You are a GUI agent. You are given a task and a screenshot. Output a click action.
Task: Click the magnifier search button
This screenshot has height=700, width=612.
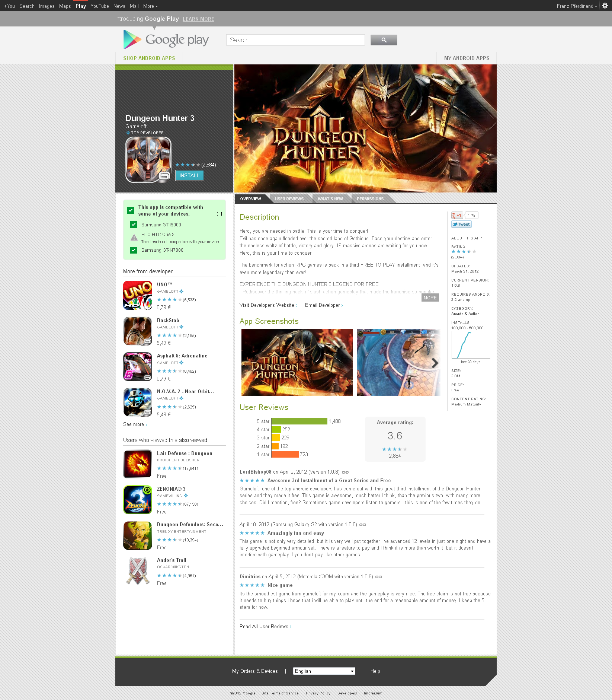[384, 40]
